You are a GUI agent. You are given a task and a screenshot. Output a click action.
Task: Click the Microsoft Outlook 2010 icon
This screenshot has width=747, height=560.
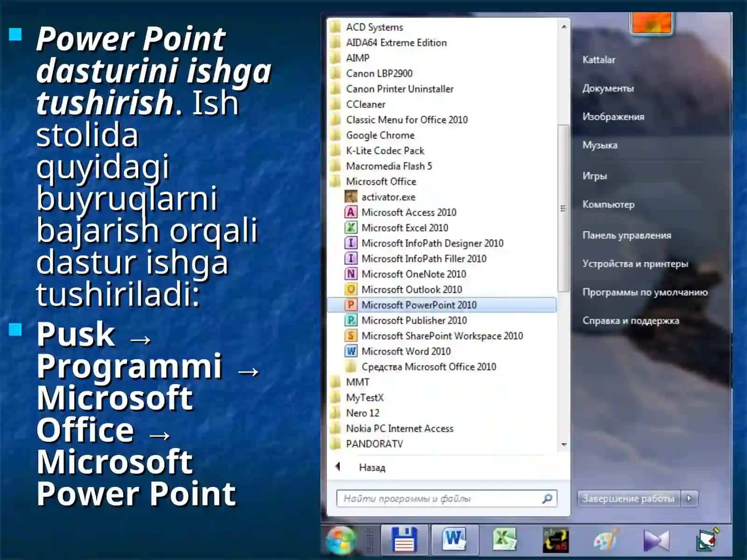coord(351,289)
